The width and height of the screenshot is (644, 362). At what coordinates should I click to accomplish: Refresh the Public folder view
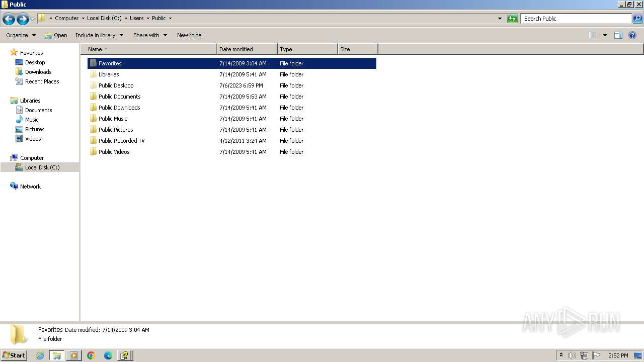(512, 19)
